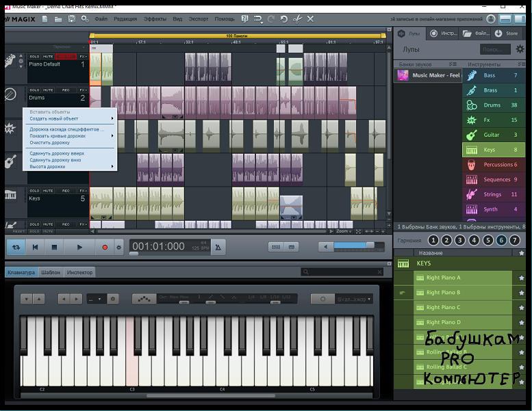Click the Piano Default track guitar icon
This screenshot has height=411, width=532.
[x=10, y=61]
